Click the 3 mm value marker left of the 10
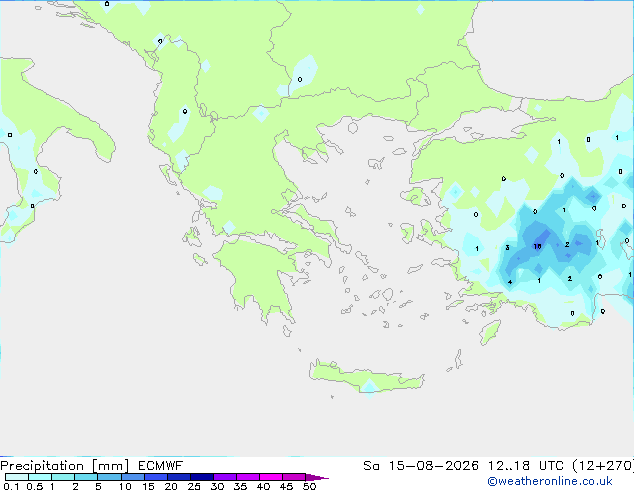 coord(507,247)
